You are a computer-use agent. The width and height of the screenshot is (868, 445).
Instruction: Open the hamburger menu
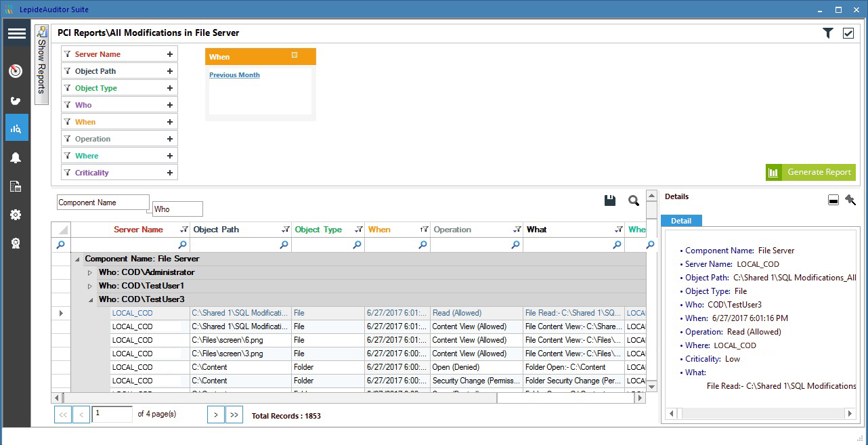(16, 34)
